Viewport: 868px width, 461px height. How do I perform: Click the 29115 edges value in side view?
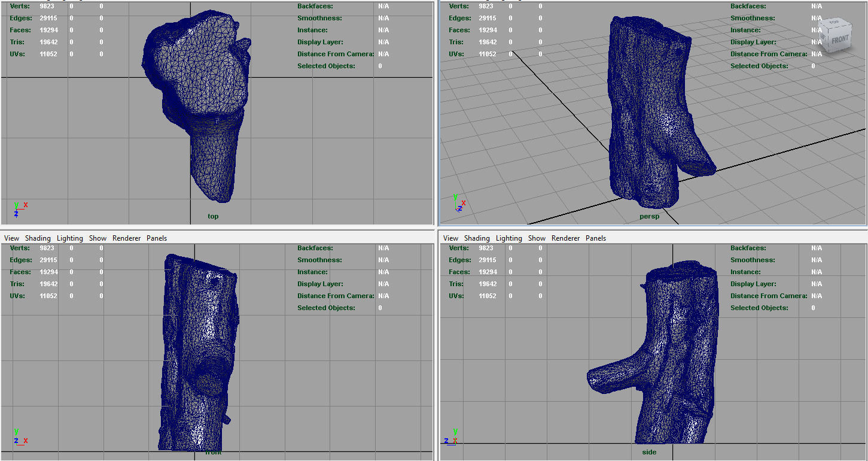(x=488, y=260)
